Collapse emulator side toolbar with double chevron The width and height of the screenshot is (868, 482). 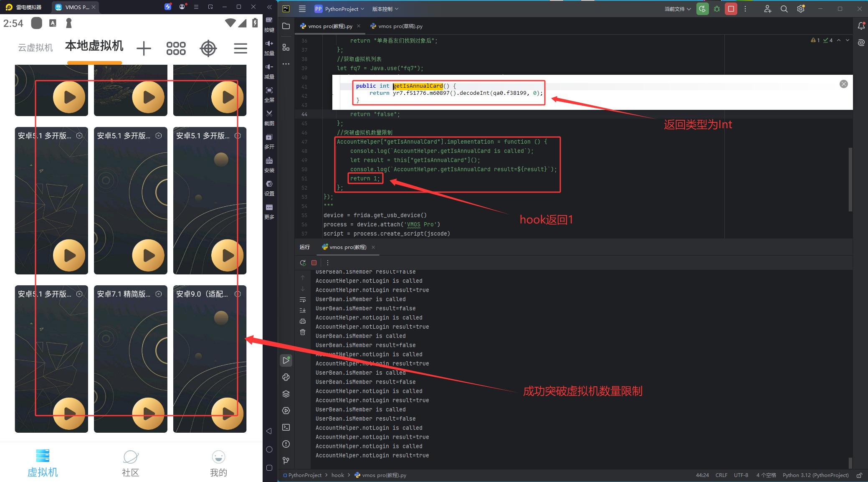point(269,7)
